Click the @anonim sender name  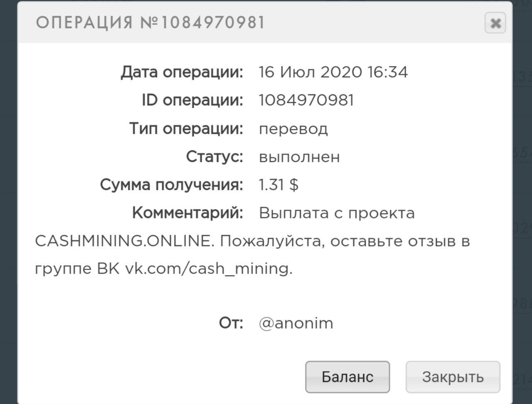point(296,323)
